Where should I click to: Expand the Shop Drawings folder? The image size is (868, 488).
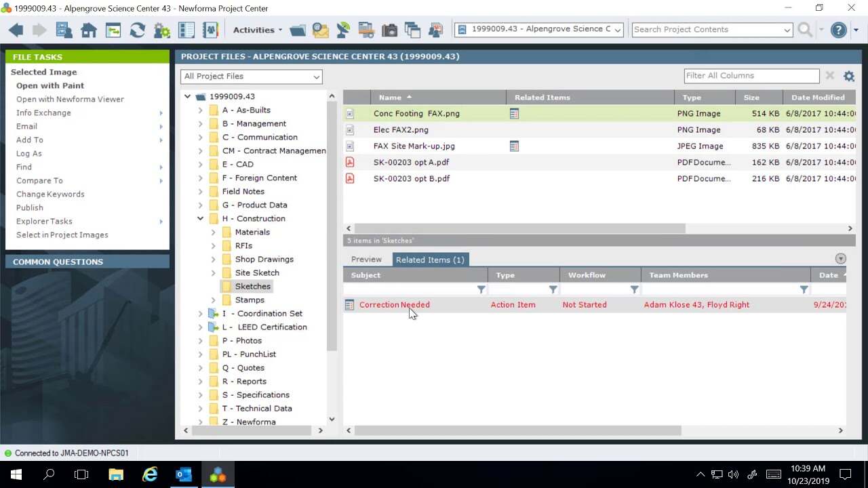pyautogui.click(x=213, y=259)
